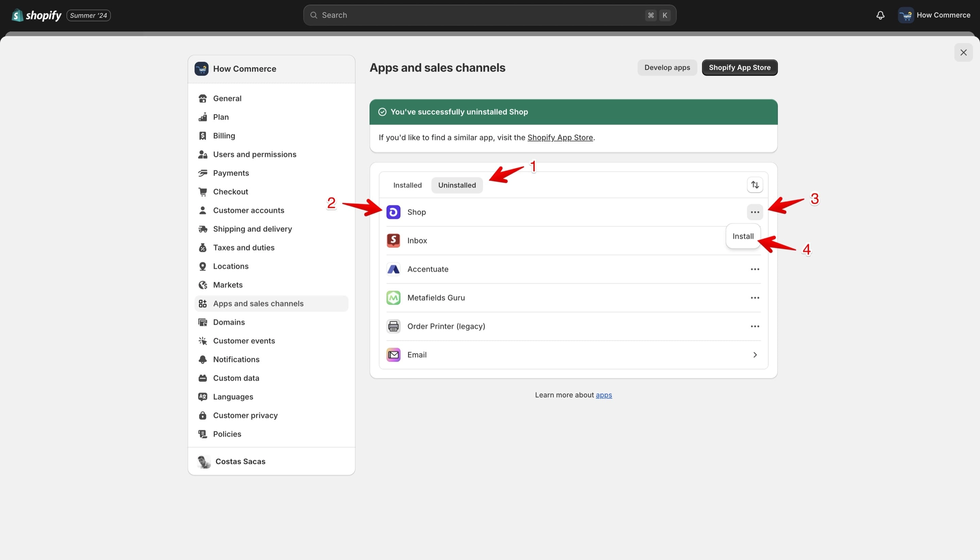Click the Order Printer (legacy) icon
Image resolution: width=980 pixels, height=560 pixels.
point(393,326)
